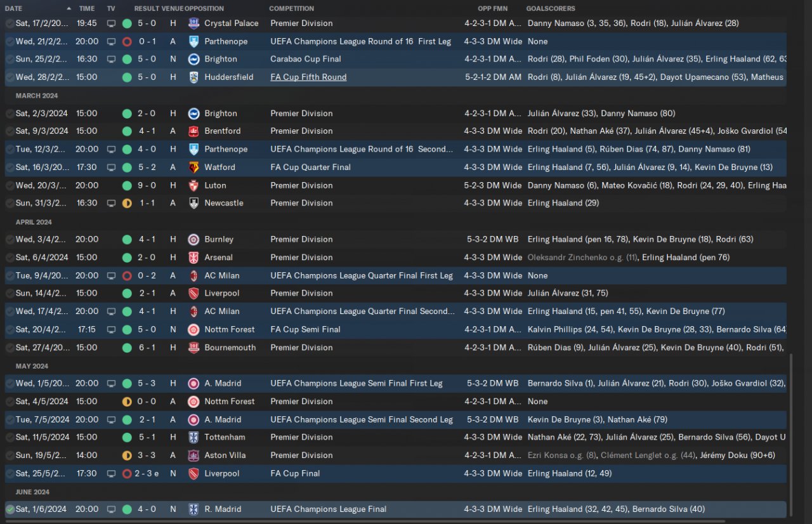Tick the selection circle for the Brentford fixture
Image resolution: width=812 pixels, height=524 pixels.
pos(10,131)
